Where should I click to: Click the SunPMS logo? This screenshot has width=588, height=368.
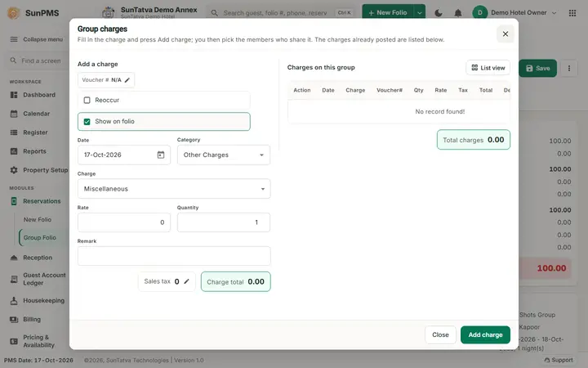click(14, 13)
